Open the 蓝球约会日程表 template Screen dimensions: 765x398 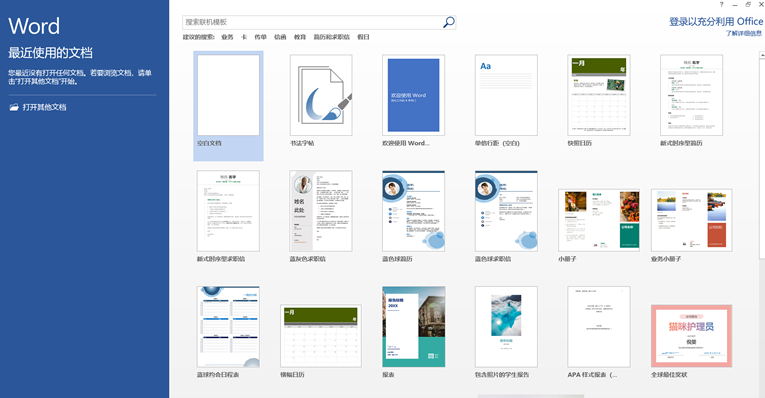click(x=228, y=327)
